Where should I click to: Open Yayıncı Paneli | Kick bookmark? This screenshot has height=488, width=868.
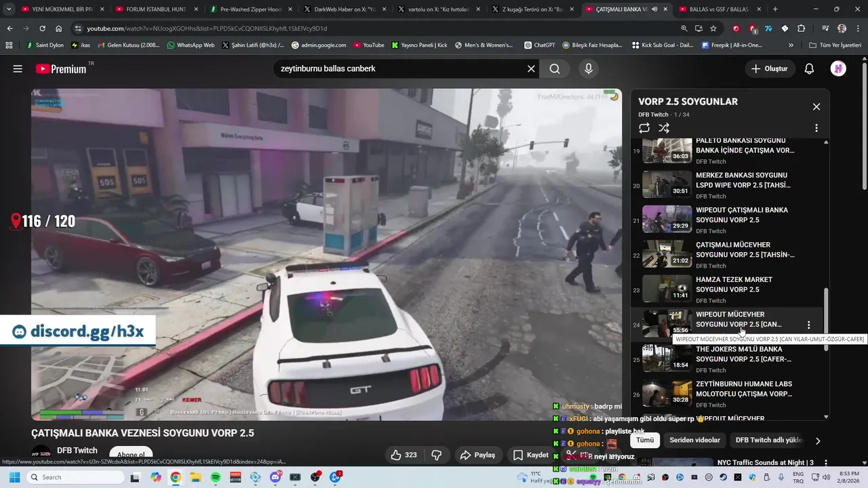tap(419, 45)
